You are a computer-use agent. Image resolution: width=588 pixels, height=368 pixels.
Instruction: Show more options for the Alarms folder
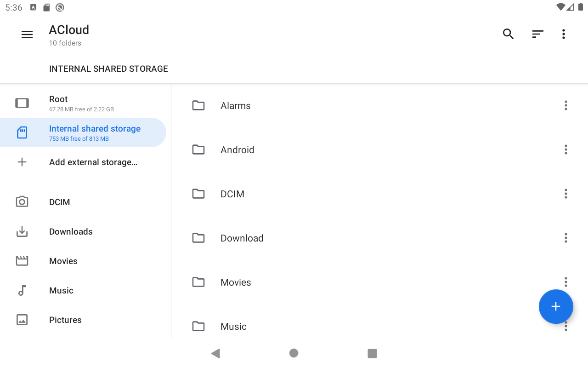(566, 106)
